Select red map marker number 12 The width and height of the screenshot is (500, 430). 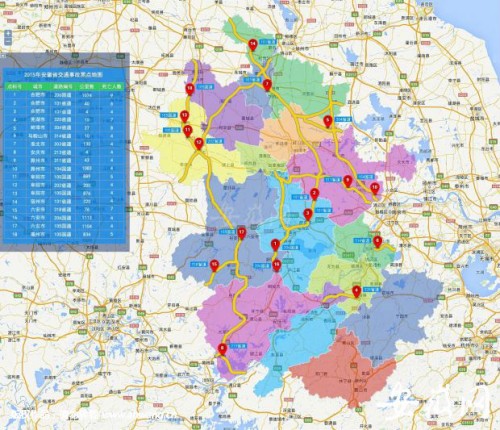coord(199,144)
